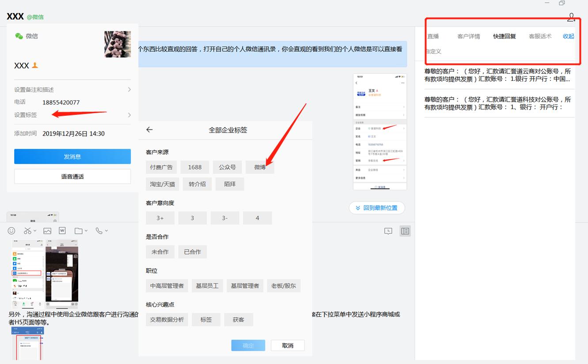Viewport: 588px width, 364px height.
Task: Switch to the 客服话术 tab
Action: coord(540,36)
